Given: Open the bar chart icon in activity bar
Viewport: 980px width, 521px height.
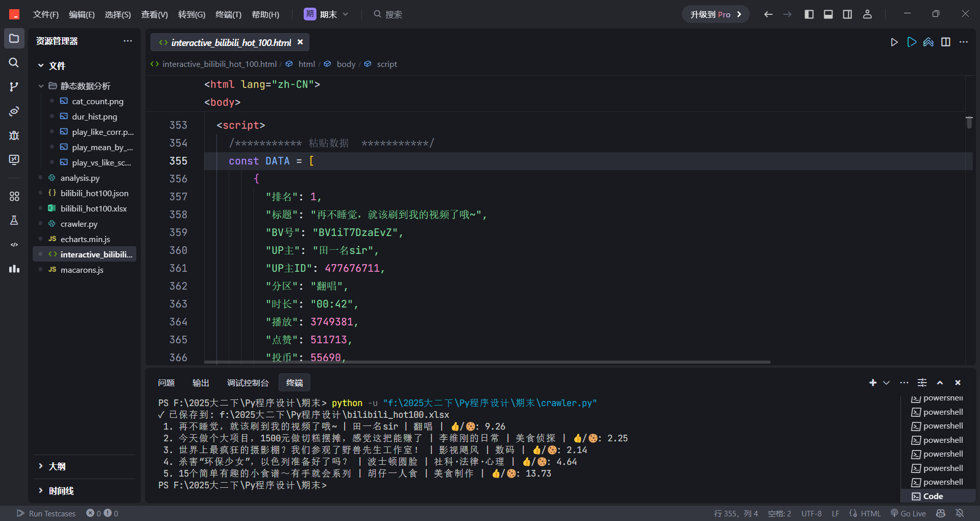Looking at the screenshot, I should (x=14, y=269).
